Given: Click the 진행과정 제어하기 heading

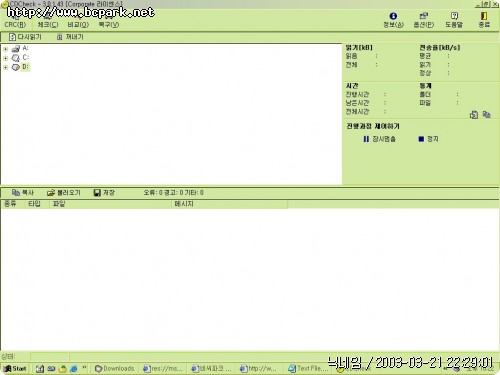Looking at the screenshot, I should 373,126.
